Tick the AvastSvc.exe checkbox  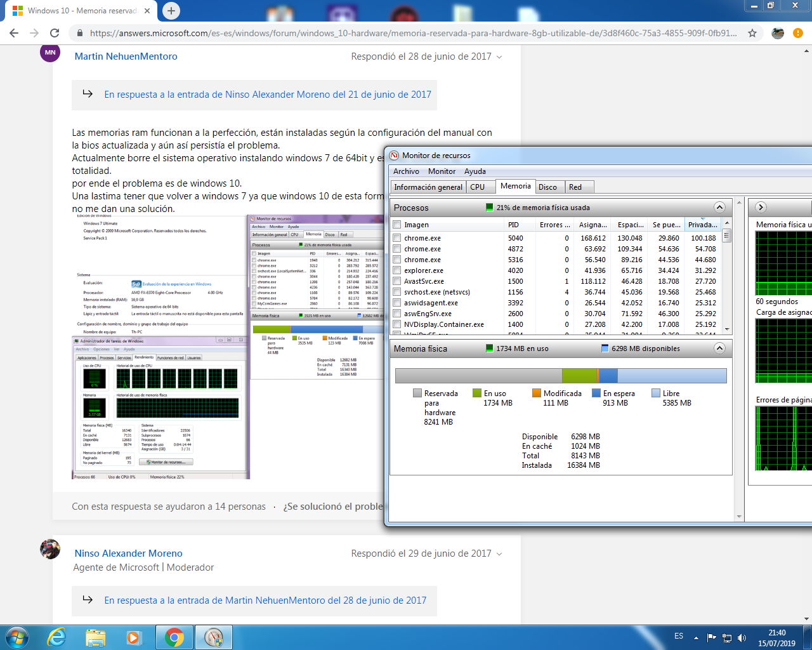tap(397, 281)
